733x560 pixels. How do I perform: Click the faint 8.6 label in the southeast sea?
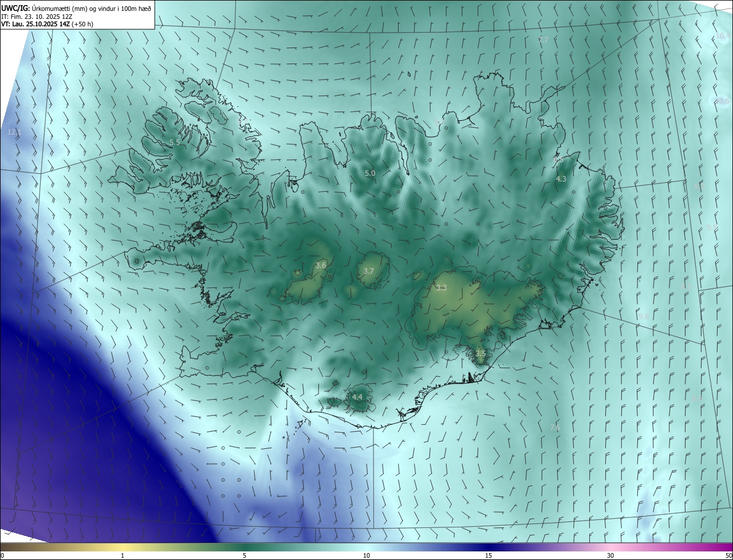tap(697, 397)
